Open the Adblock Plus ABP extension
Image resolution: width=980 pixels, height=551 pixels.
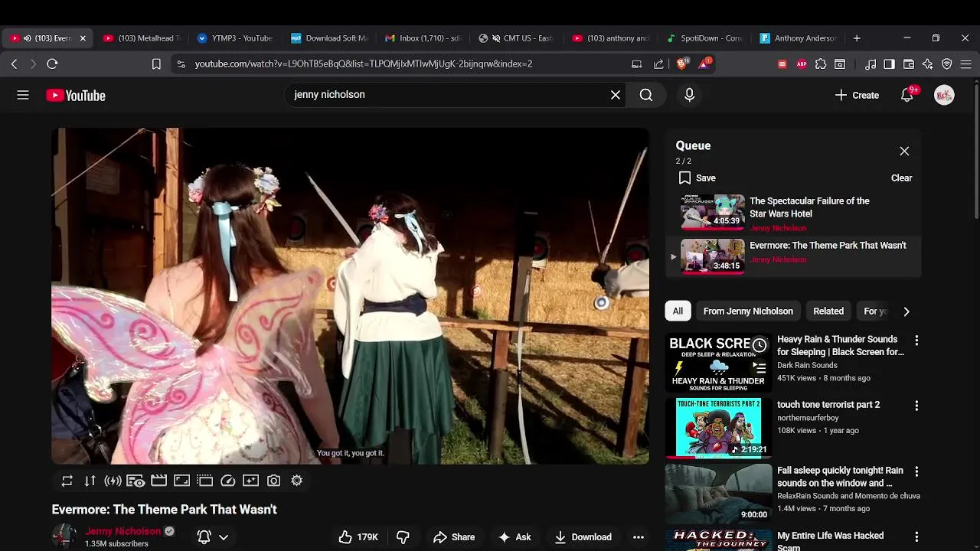click(802, 64)
